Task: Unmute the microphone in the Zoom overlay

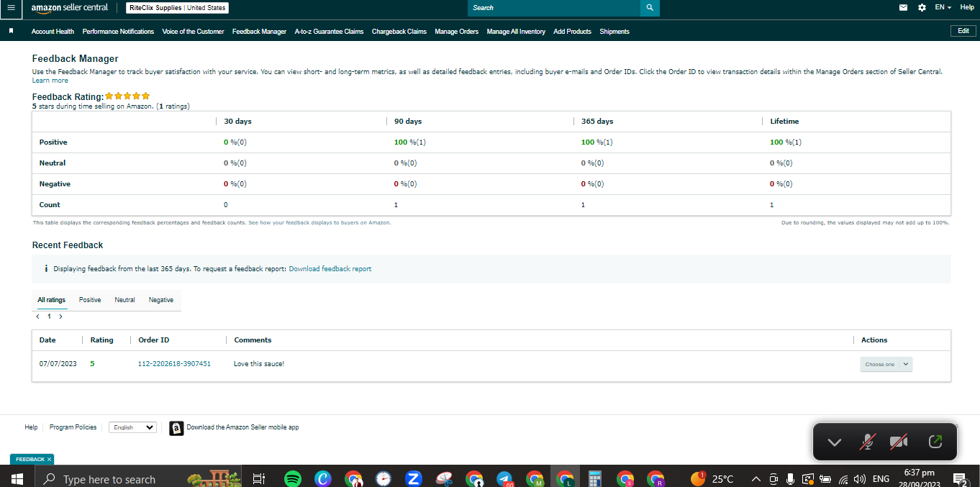Action: 868,442
